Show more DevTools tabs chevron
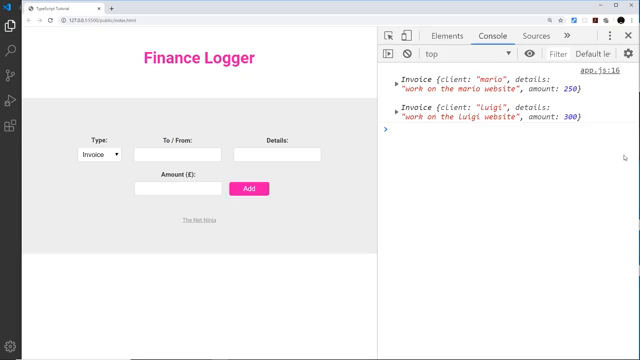Screen dimensions: 640x360 tap(567, 36)
